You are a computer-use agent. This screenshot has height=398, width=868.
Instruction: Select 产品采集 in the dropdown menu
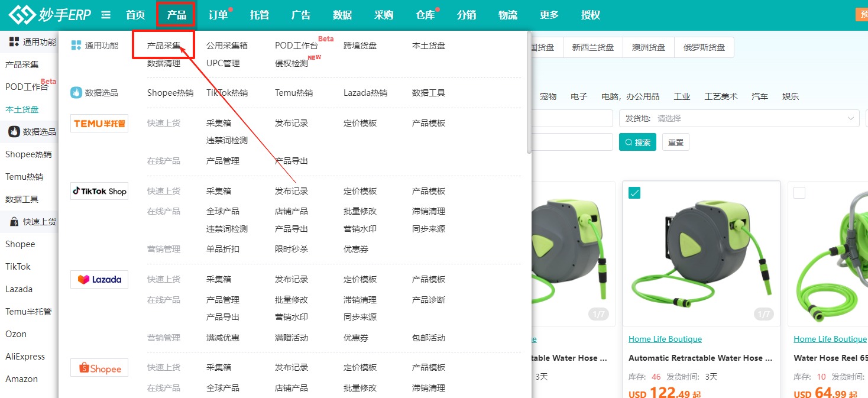click(x=164, y=46)
